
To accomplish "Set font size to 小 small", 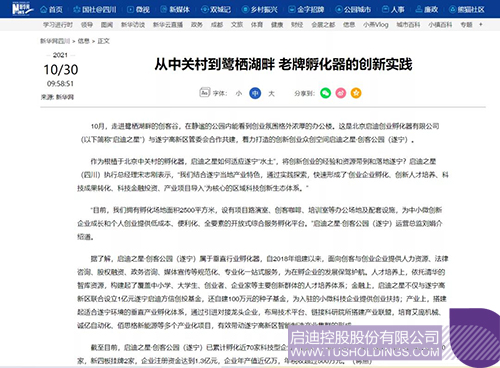I will pos(239,93).
